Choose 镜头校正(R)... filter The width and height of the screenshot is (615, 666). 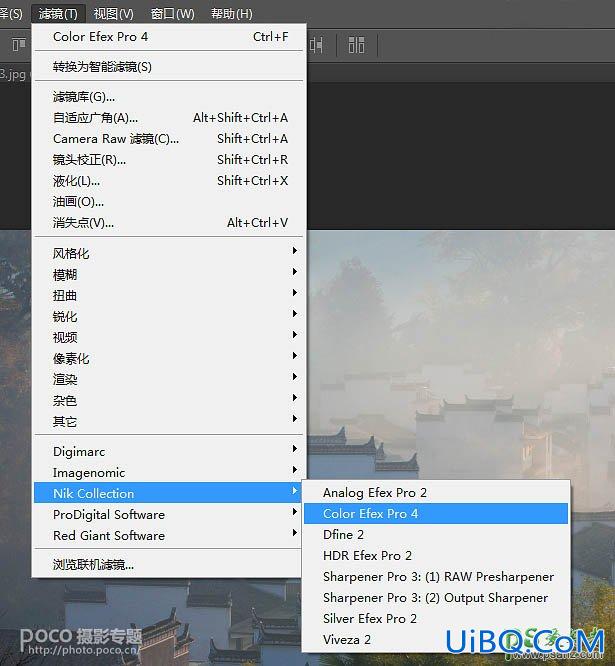tap(169, 160)
